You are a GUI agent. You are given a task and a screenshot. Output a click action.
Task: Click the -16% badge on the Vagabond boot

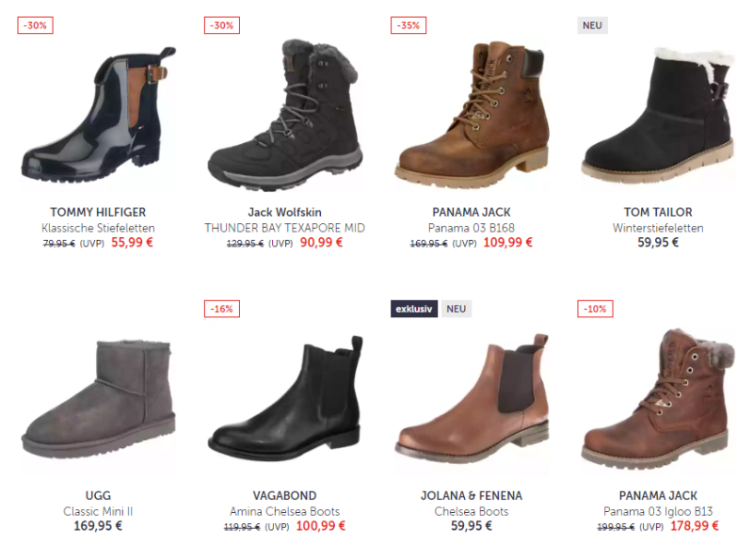click(222, 309)
